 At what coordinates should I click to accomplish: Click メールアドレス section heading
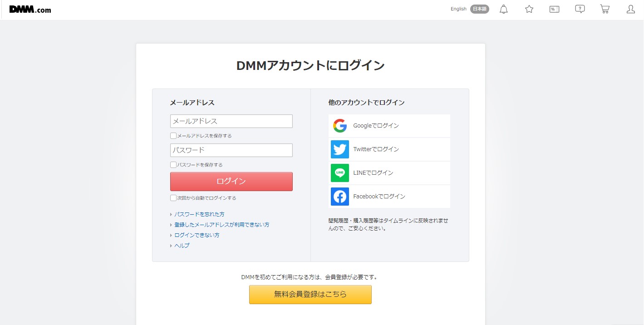point(192,103)
